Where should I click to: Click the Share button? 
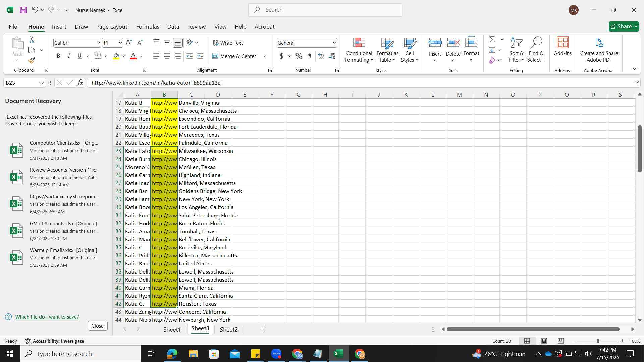624,26
